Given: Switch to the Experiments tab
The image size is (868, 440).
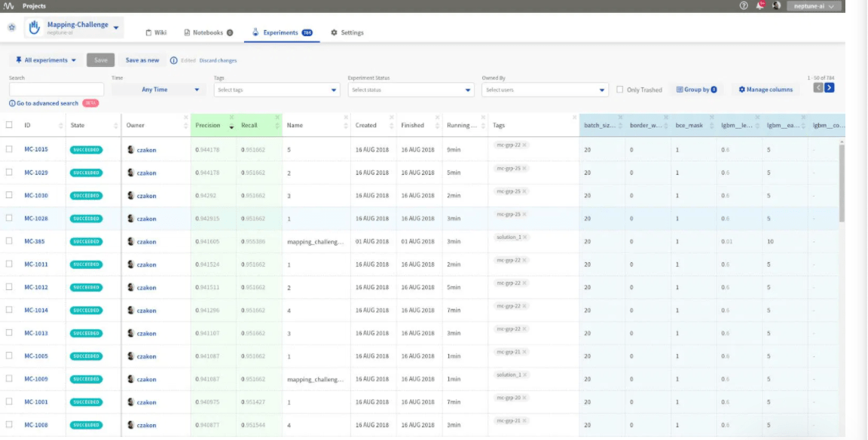Looking at the screenshot, I should (x=282, y=32).
